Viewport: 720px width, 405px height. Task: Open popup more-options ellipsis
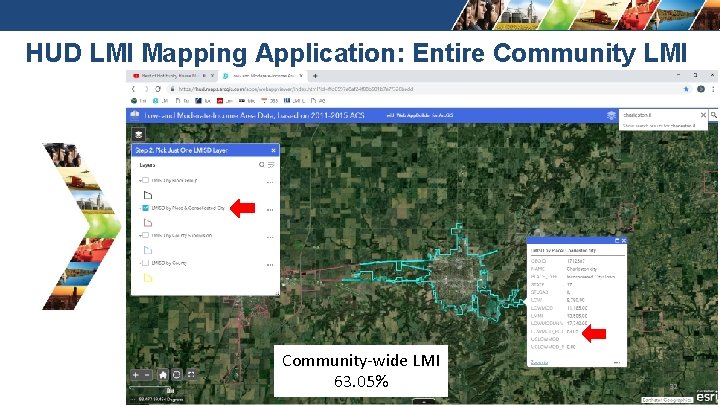click(x=617, y=362)
